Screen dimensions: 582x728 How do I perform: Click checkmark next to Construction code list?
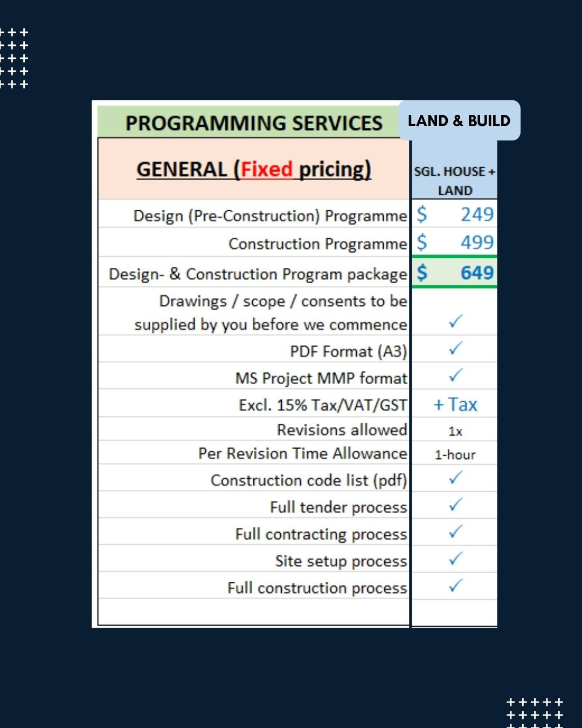point(455,478)
